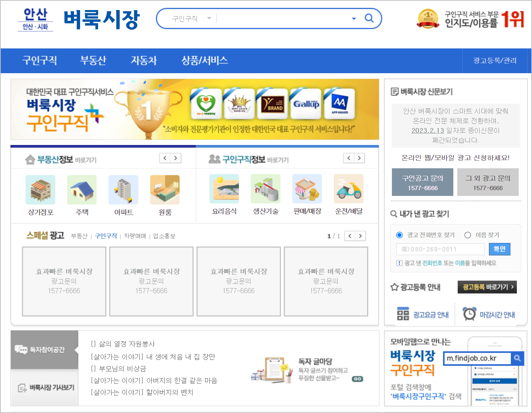This screenshot has width=532, height=413.
Task: Click the 벼룩시장 기사보기 document icon
Action: tap(22, 388)
